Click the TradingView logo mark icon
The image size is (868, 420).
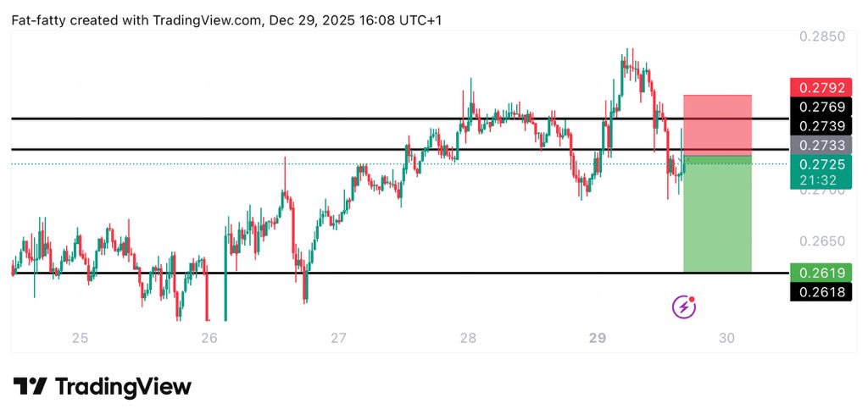tap(30, 387)
